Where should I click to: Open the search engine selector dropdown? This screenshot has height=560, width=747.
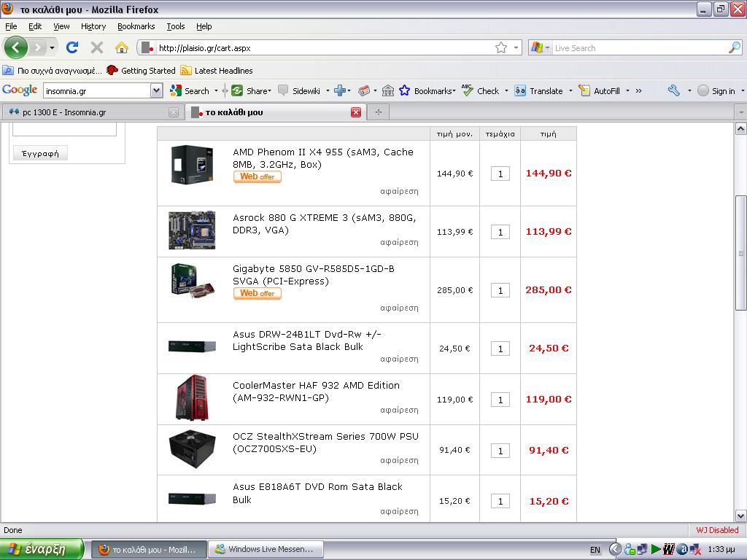coord(547,47)
